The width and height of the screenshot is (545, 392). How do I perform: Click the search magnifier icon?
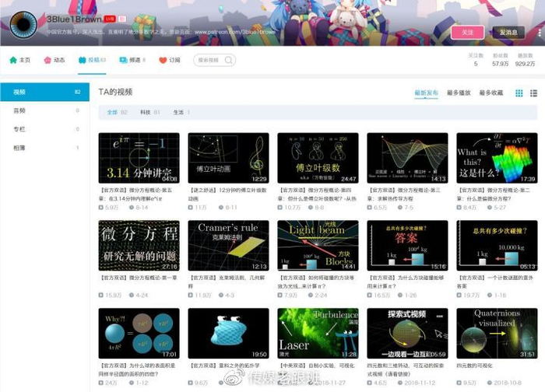pos(229,60)
